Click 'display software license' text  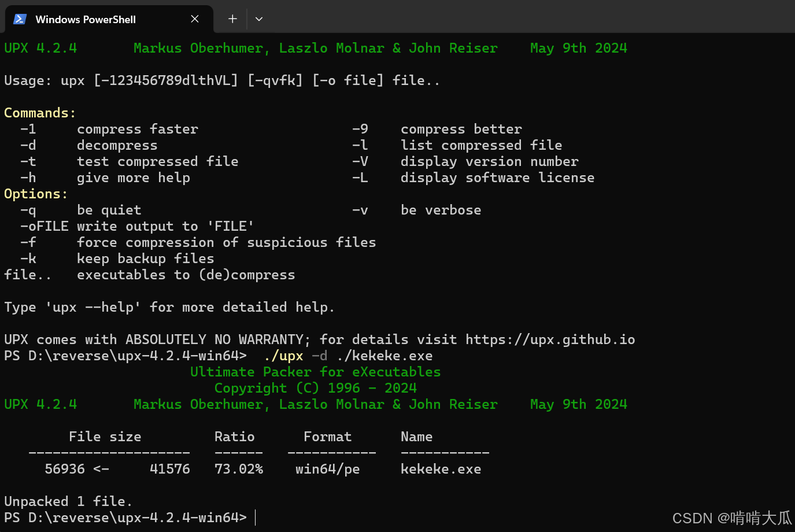[498, 178]
